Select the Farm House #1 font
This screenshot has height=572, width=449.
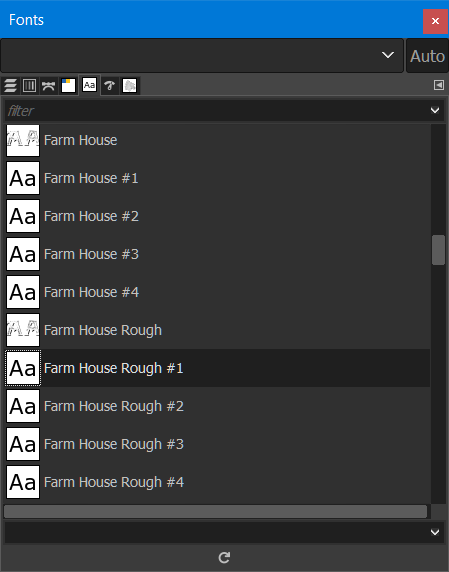[x=218, y=178]
